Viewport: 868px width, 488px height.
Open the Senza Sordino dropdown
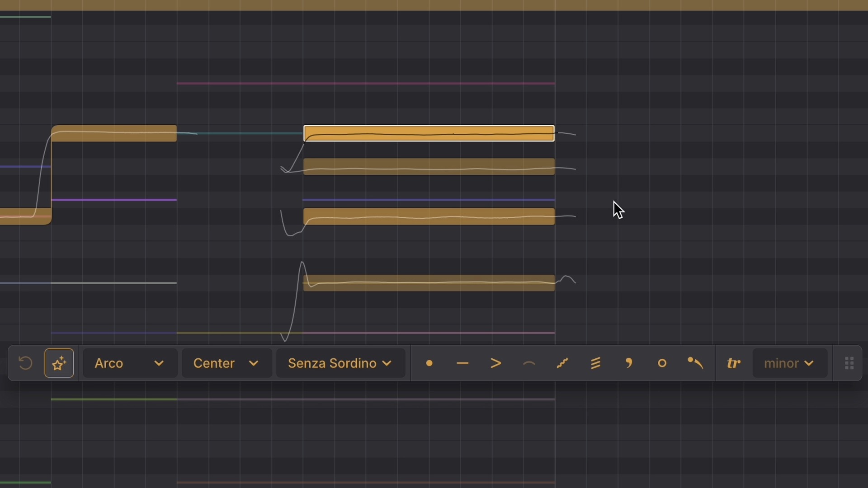pos(340,363)
